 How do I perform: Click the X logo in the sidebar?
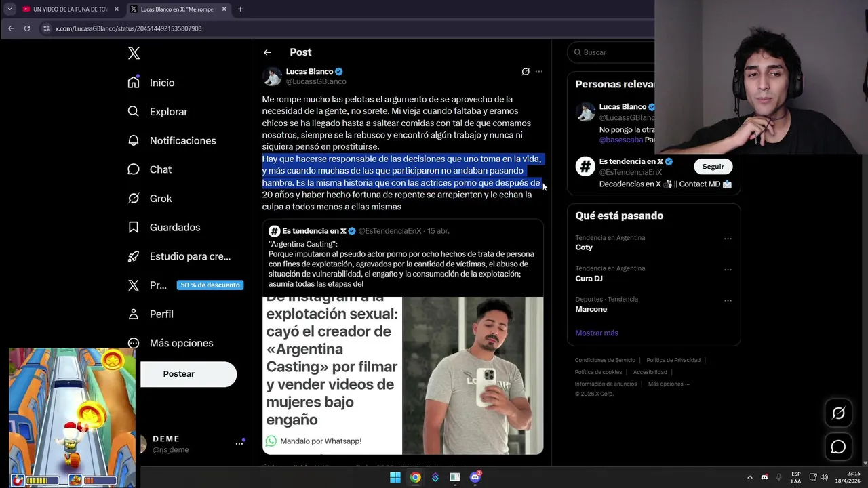pyautogui.click(x=134, y=54)
